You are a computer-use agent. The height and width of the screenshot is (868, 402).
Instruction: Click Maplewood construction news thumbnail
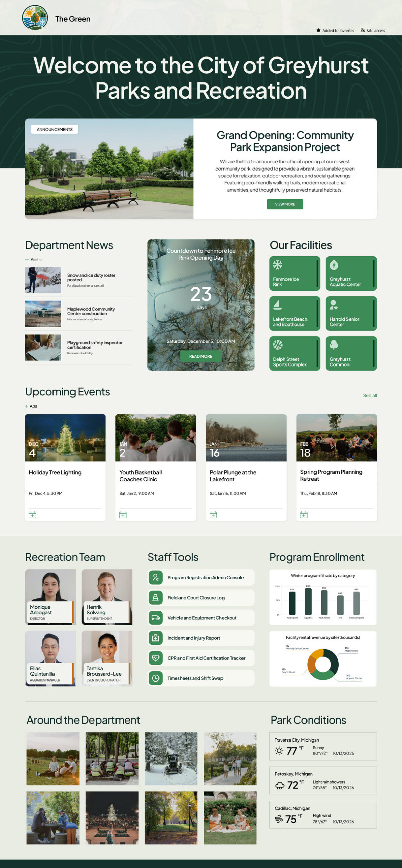tap(43, 314)
